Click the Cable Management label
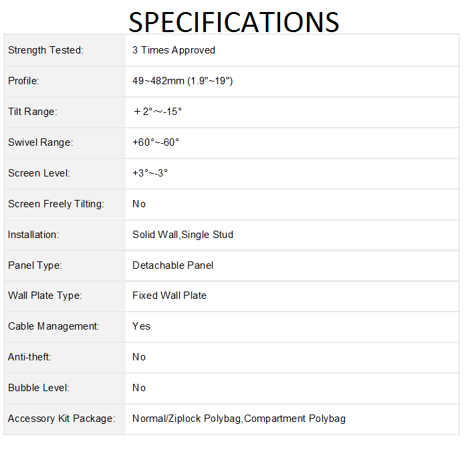The width and height of the screenshot is (476, 460). 53,326
